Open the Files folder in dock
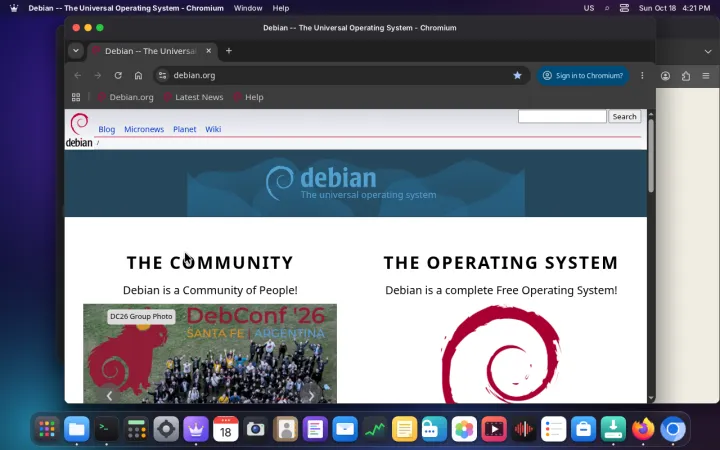 pos(77,429)
